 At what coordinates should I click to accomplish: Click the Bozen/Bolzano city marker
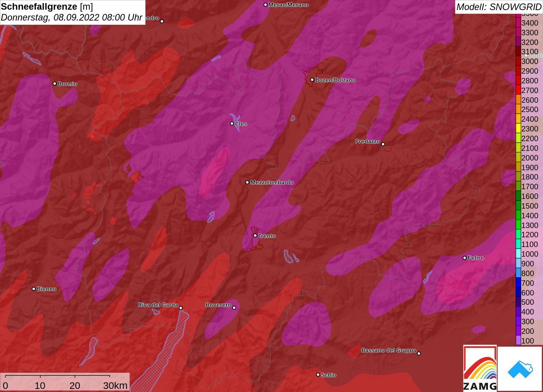312,79
